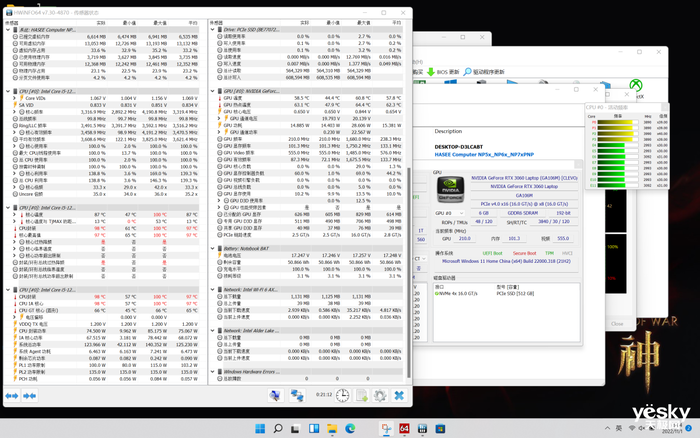Click the BIOS 更新 toolbar button label
700x438 pixels.
[x=448, y=72]
